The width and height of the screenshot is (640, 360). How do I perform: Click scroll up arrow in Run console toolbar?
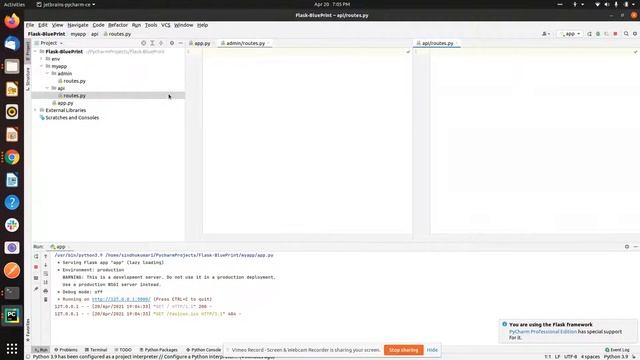(x=46, y=256)
